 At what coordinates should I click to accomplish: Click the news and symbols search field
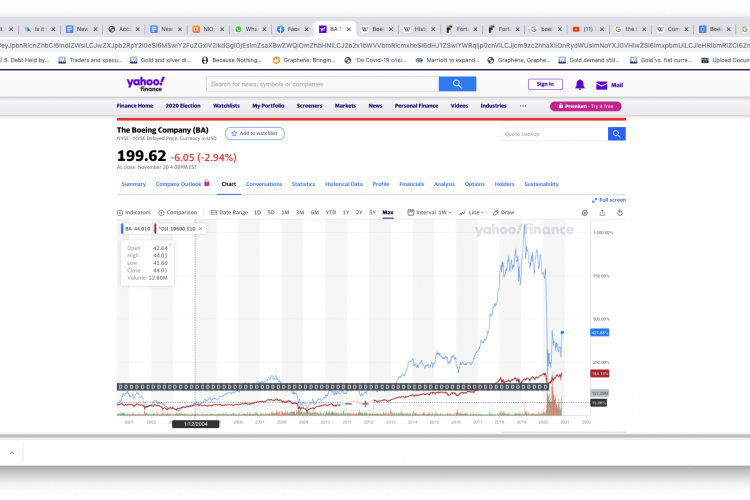pos(323,84)
